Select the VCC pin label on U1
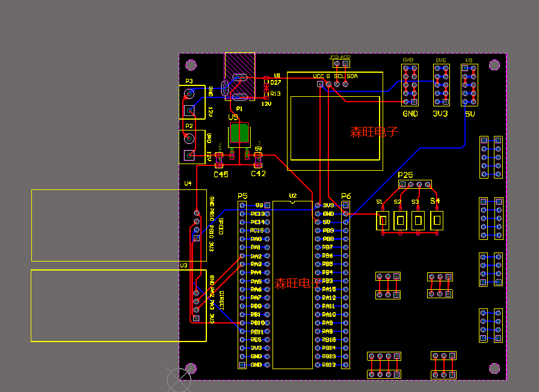Image resolution: width=539 pixels, height=392 pixels. [x=318, y=76]
